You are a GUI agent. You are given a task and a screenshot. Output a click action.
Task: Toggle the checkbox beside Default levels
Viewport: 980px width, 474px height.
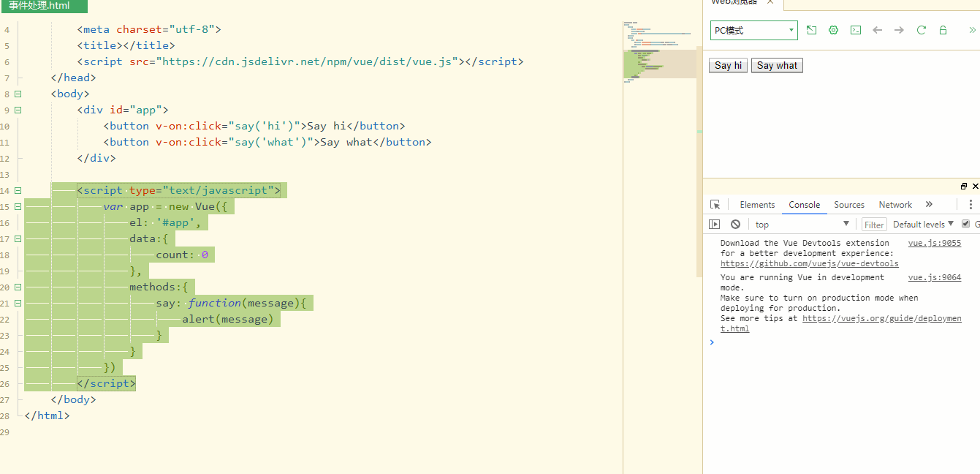(965, 224)
